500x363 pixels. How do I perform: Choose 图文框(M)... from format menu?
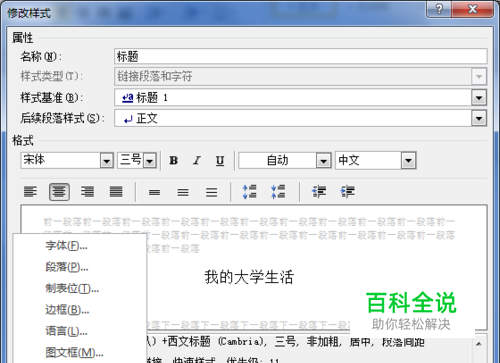coord(74,352)
